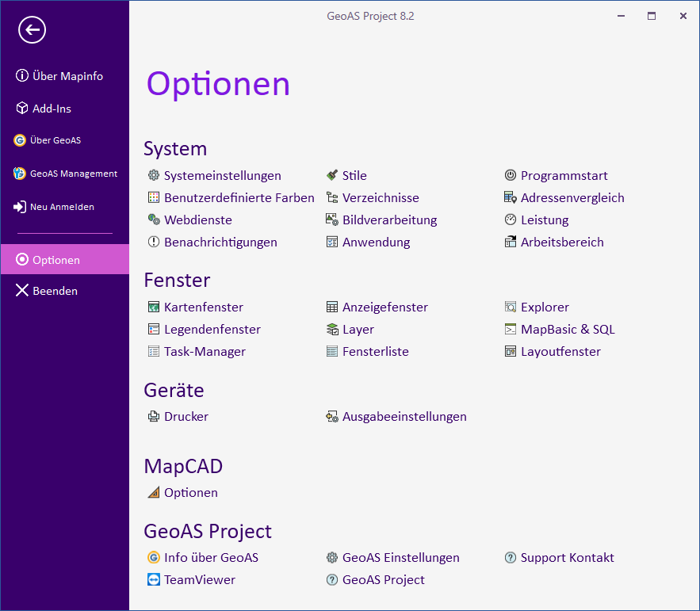The height and width of the screenshot is (611, 700).
Task: Click the magnifier icon beside Explorer
Action: pos(511,307)
